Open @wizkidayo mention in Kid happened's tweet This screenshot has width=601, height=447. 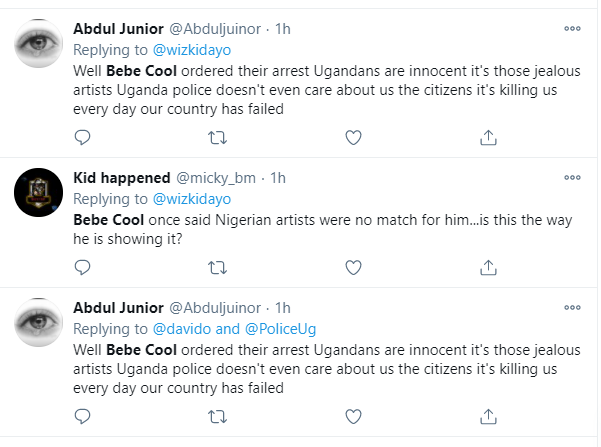[185, 198]
